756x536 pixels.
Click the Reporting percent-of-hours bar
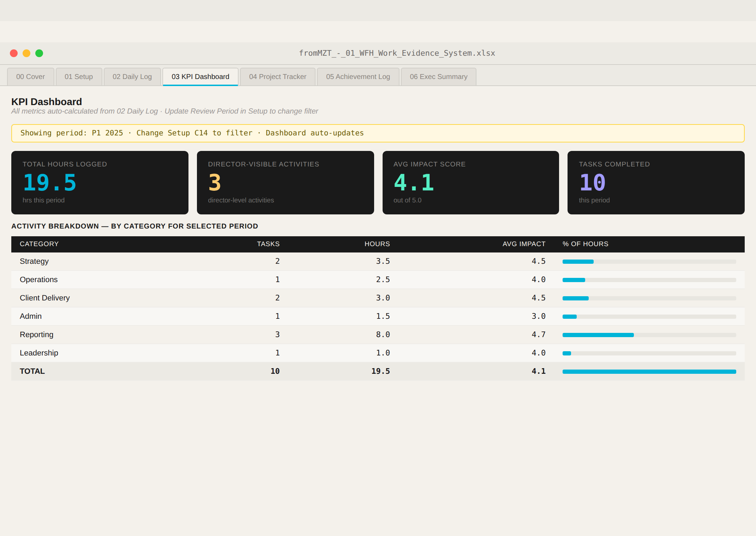pyautogui.click(x=649, y=335)
